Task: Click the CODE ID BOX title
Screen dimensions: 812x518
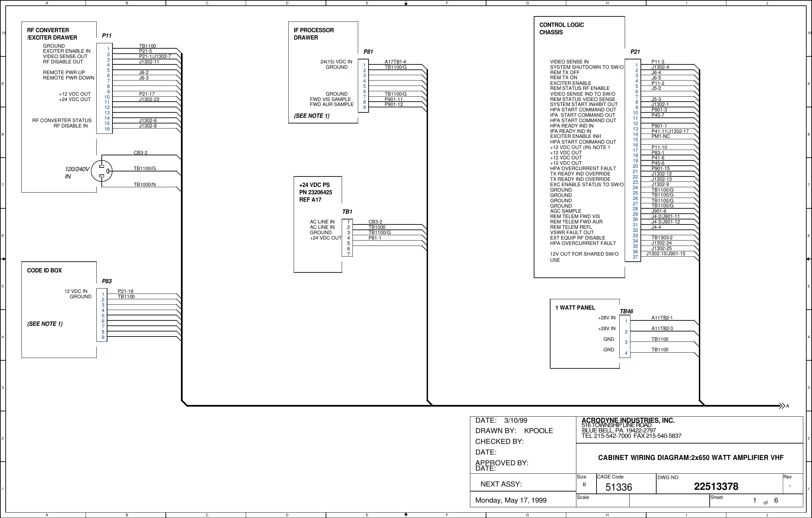Action: tap(44, 270)
